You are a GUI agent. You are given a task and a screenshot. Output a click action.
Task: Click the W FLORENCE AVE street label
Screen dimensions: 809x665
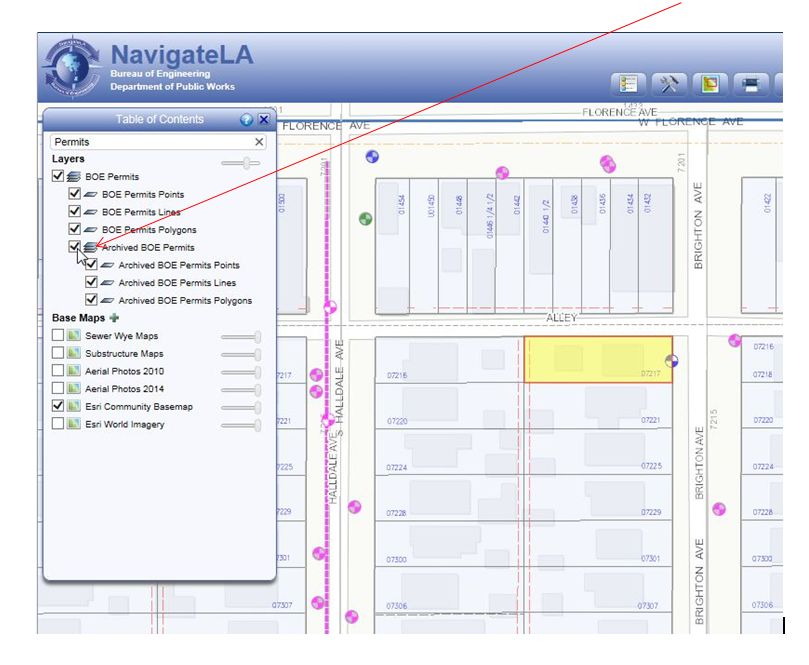(x=691, y=122)
